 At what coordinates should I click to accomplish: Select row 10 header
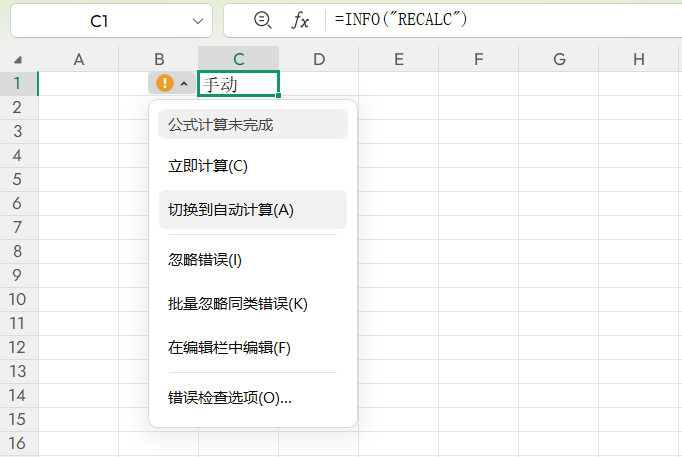(x=19, y=299)
